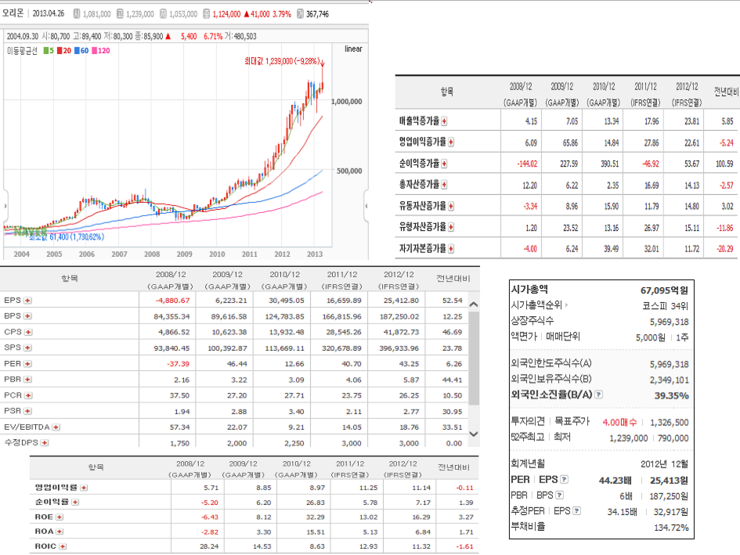Click the plus icon beside PER row
740x555 pixels.
pos(28,364)
